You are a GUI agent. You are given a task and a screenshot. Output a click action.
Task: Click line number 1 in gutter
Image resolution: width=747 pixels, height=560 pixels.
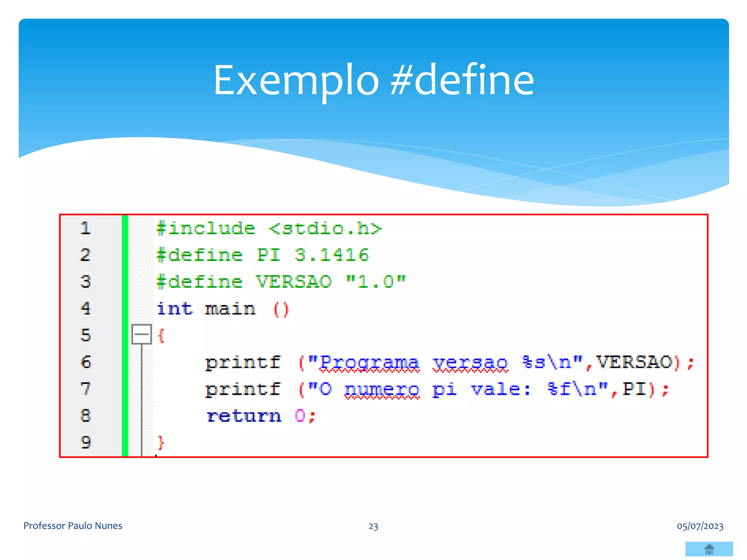(x=85, y=228)
